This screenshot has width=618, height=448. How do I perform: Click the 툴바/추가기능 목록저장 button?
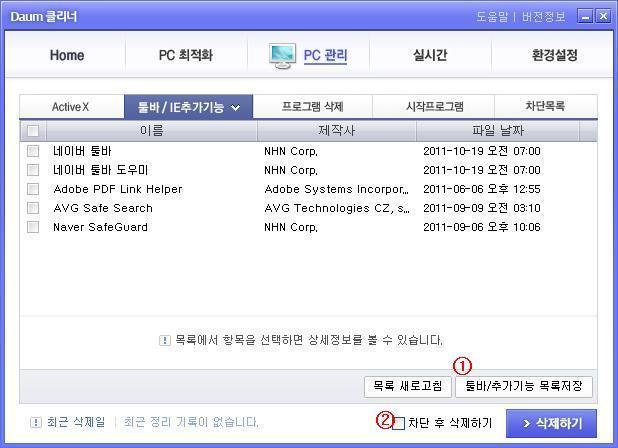(x=524, y=387)
